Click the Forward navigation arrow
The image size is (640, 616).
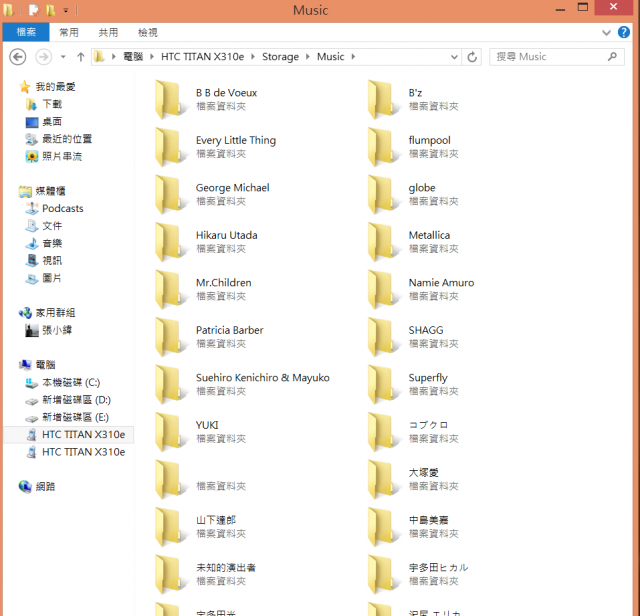(43, 57)
